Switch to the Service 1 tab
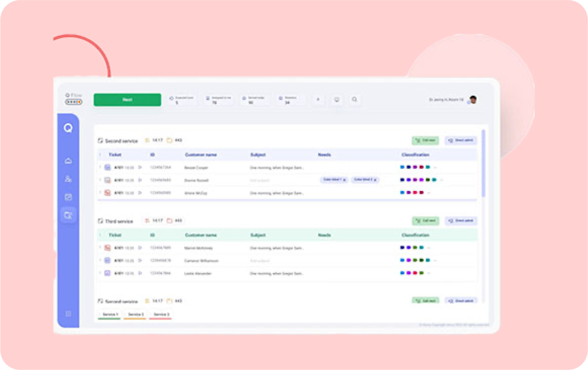The width and height of the screenshot is (588, 370). 109,315
